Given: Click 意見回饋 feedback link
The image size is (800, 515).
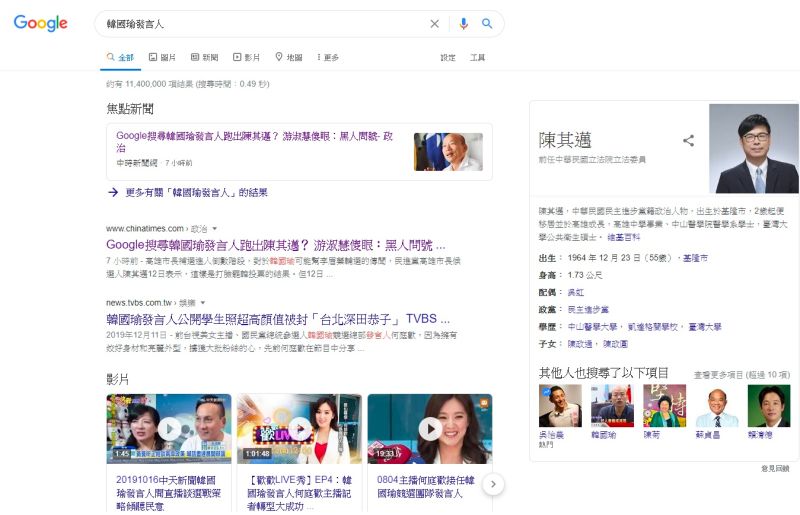Looking at the screenshot, I should point(776,469).
